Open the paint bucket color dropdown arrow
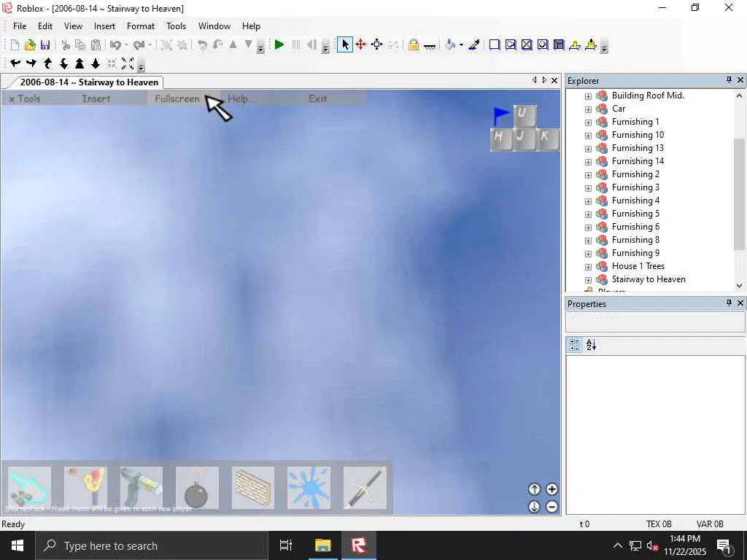Image resolution: width=747 pixels, height=560 pixels. [x=461, y=45]
